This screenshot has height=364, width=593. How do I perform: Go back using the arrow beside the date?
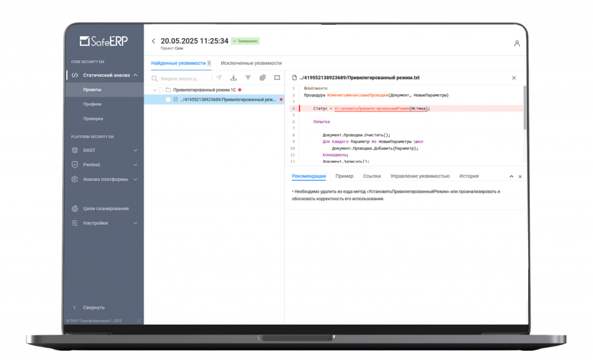point(153,41)
